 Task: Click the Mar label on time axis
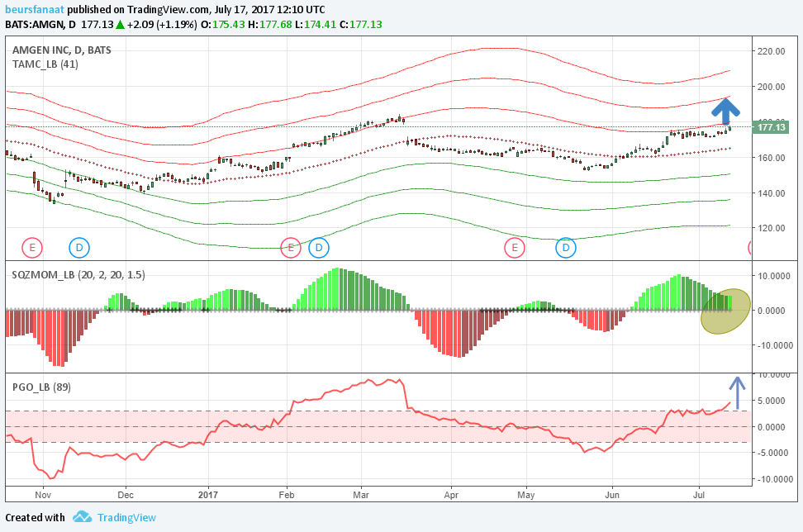(x=361, y=495)
